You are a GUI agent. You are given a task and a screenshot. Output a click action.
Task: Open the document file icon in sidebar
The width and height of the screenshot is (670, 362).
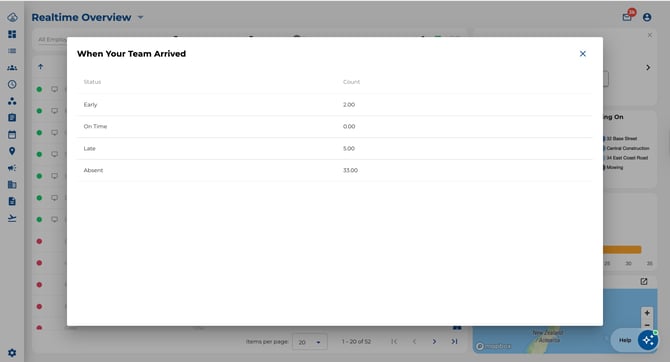click(x=12, y=201)
